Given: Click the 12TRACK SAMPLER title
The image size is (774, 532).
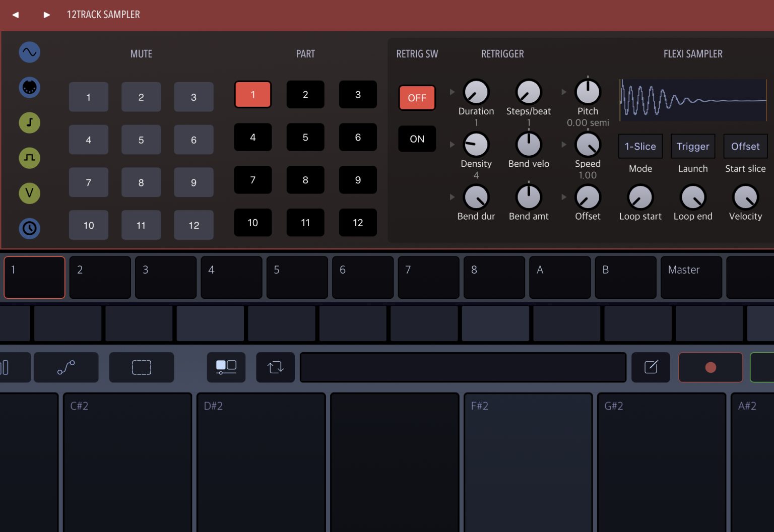Looking at the screenshot, I should 103,15.
